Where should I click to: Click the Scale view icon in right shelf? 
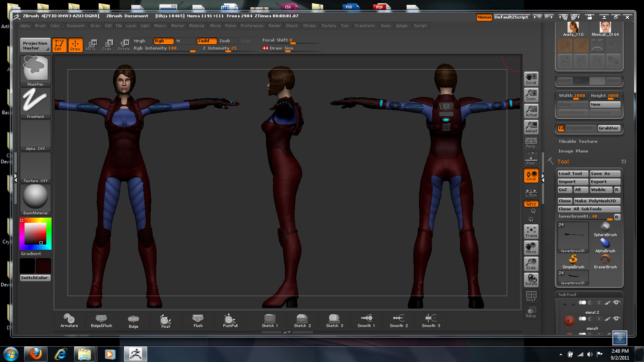pyautogui.click(x=531, y=263)
